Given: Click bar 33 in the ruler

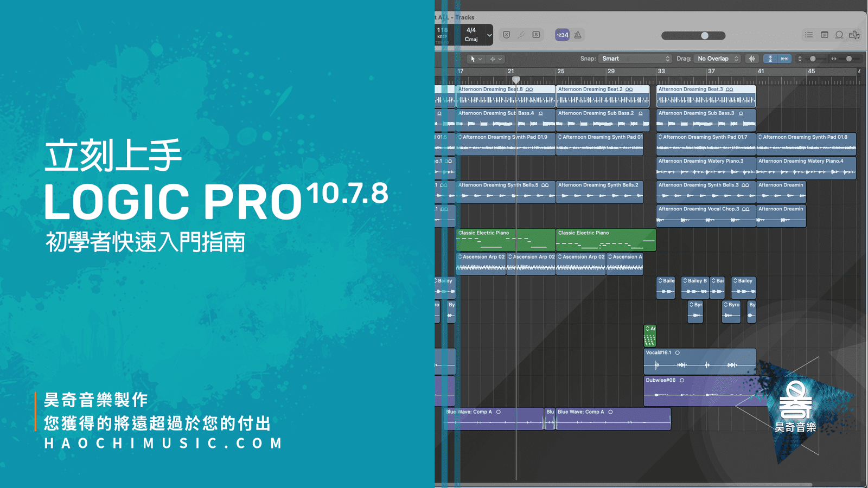Looking at the screenshot, I should tap(661, 71).
